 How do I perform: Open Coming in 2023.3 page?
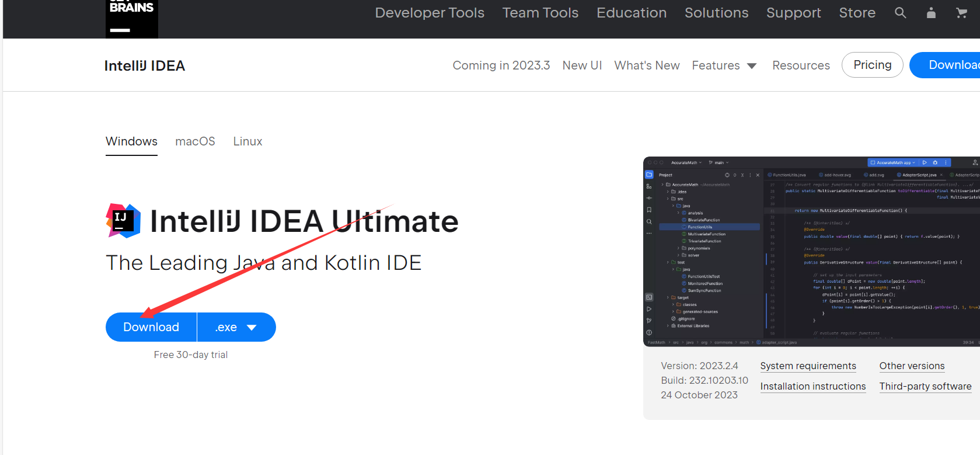pyautogui.click(x=501, y=65)
